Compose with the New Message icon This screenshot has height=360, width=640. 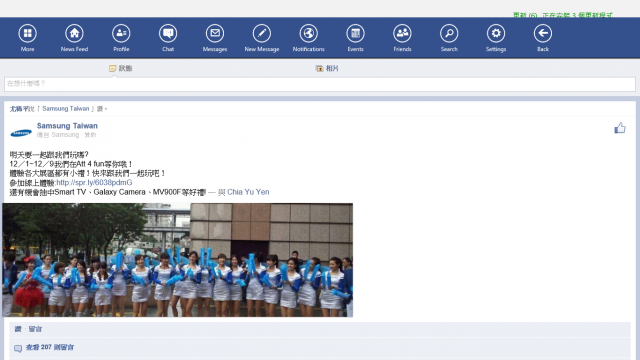point(262,33)
